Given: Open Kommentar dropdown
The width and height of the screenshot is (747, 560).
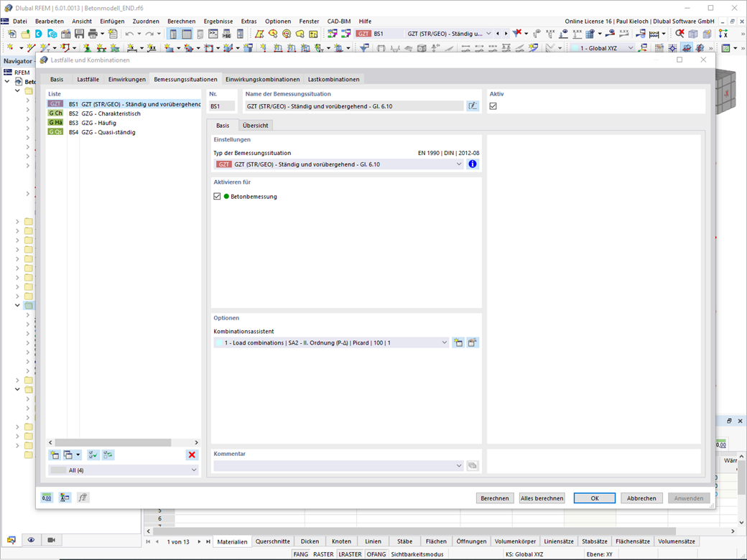Looking at the screenshot, I should coord(339,466).
